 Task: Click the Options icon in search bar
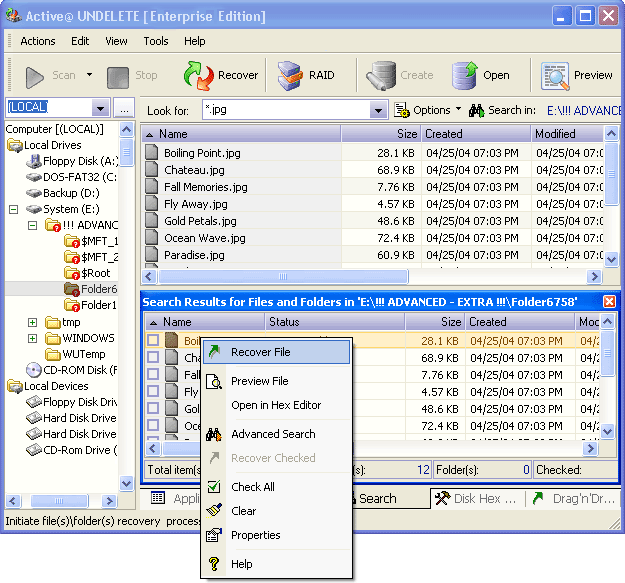(402, 110)
